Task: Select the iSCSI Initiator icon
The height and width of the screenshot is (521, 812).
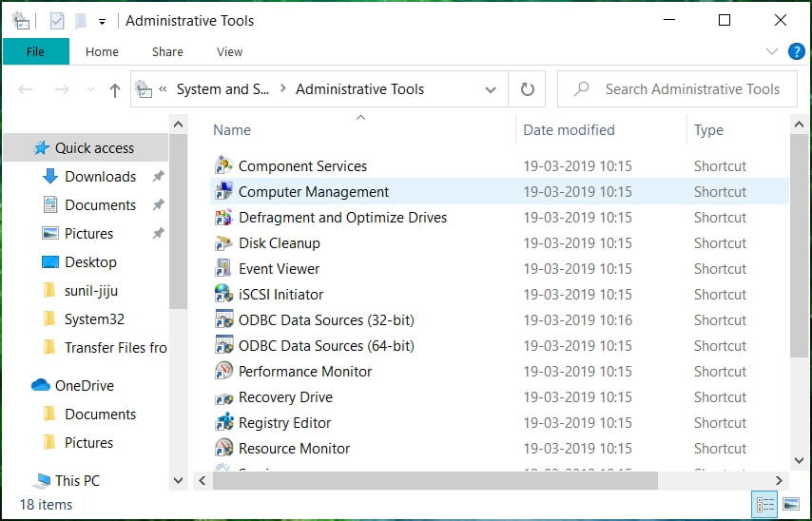Action: pyautogui.click(x=223, y=295)
